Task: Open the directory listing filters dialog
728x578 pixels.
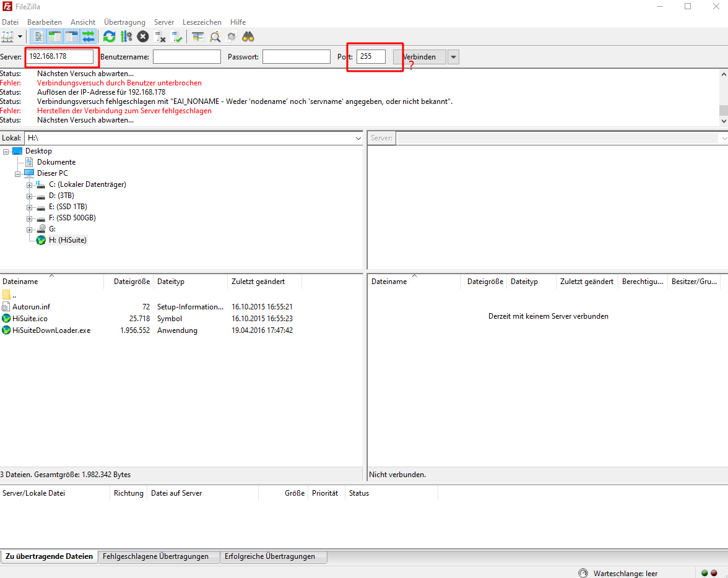Action: pos(198,37)
